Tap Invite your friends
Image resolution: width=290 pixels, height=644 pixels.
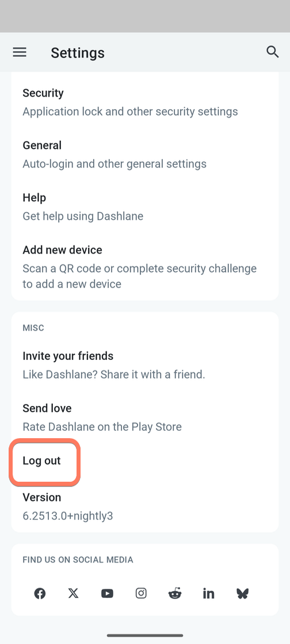coord(145,365)
